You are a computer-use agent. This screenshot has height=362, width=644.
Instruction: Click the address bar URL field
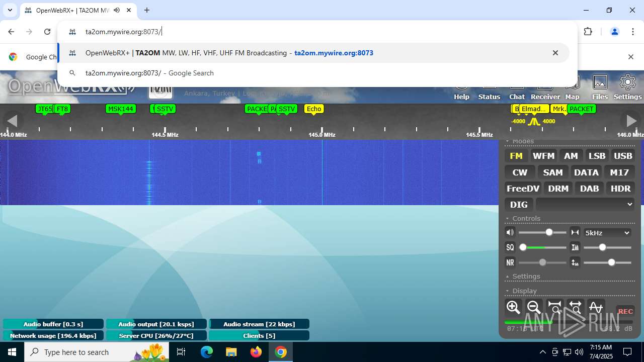point(322,32)
